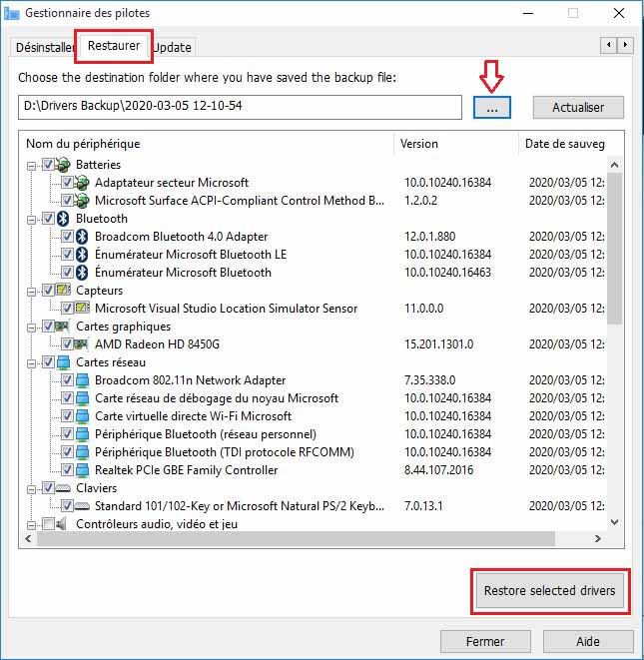Click the Fermer button
Screen dimensions: 644x660
pos(485,641)
